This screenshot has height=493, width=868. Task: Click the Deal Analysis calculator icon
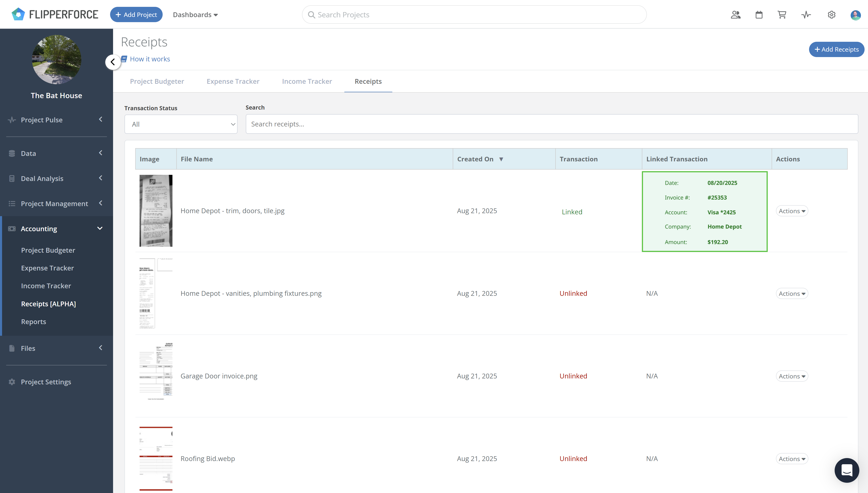point(12,178)
